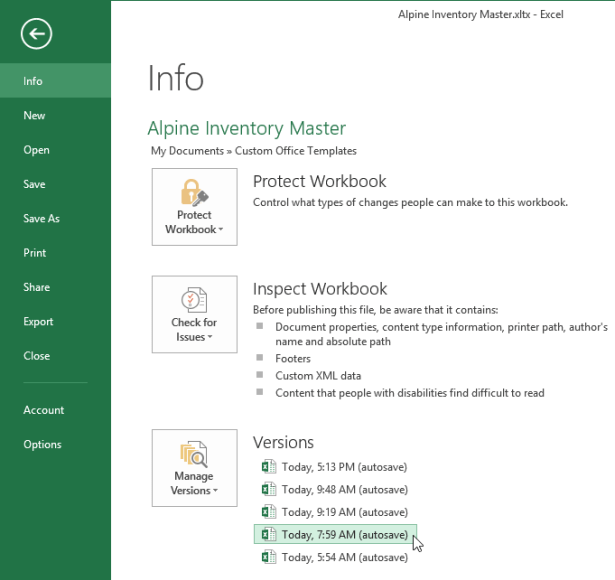The height and width of the screenshot is (580, 615).
Task: Choose Export in the backstage menu
Action: pos(38,322)
